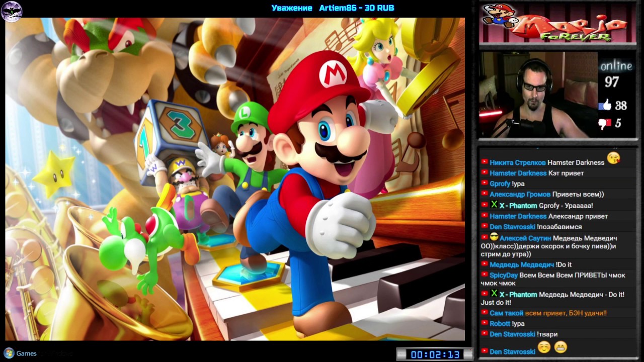This screenshot has height=362, width=644.
Task: Click the message всем привет, БЭН удачи!!
Action: 566,313
